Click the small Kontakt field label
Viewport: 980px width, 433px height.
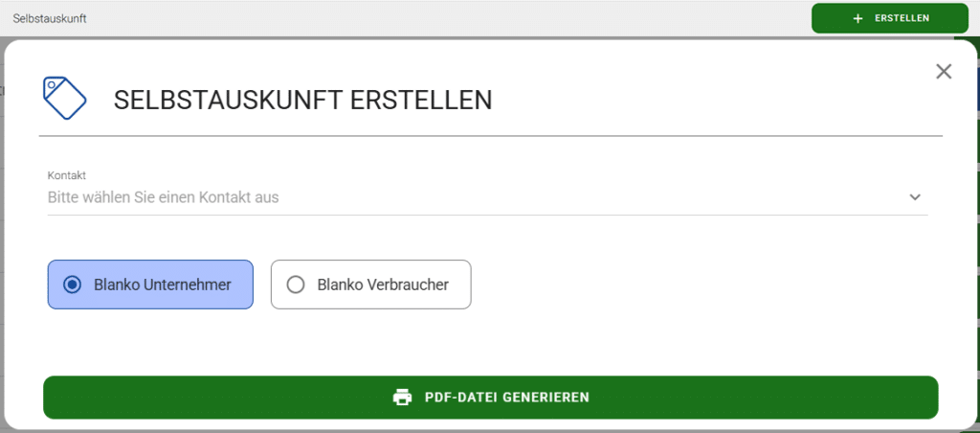(66, 175)
